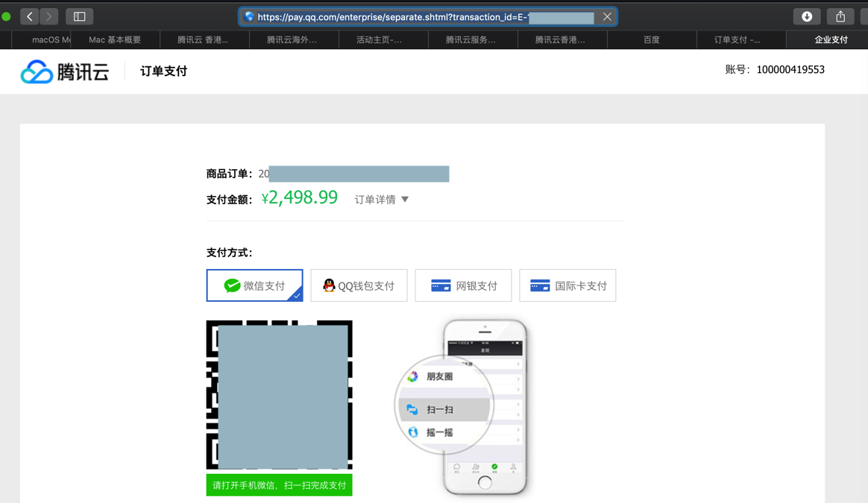
Task: Click the WeChat payment QR code
Action: click(279, 394)
